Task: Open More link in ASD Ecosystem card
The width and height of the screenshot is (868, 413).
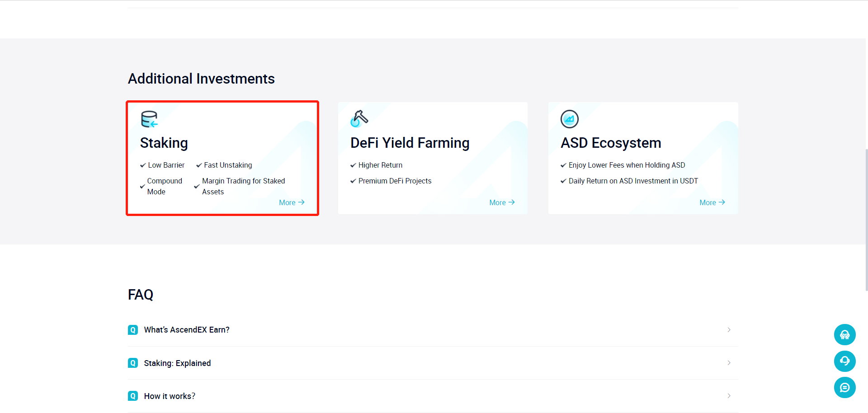Action: click(712, 202)
